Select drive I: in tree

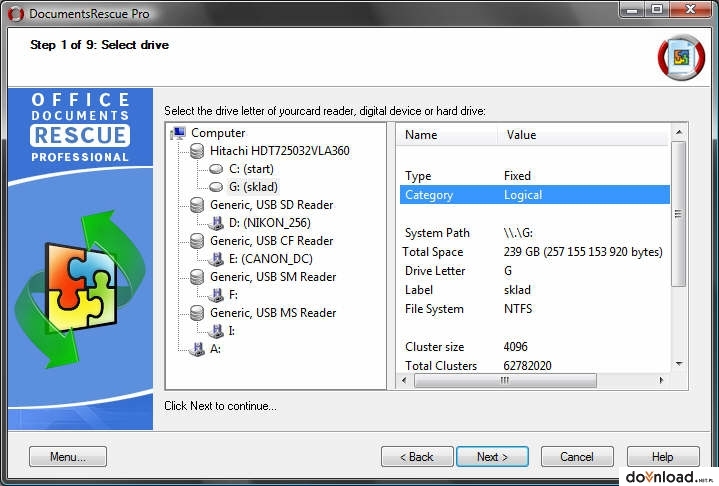tap(232, 331)
